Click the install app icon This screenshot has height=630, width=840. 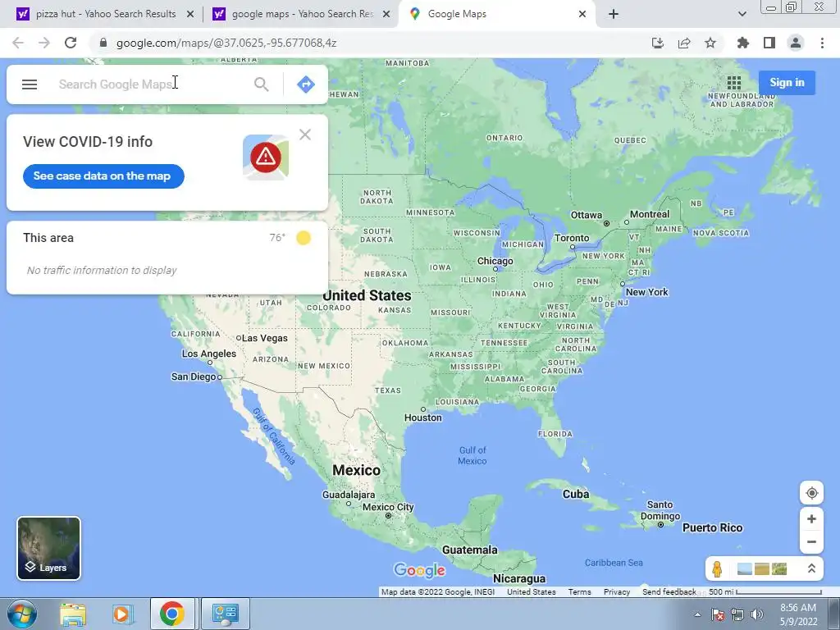tap(658, 43)
